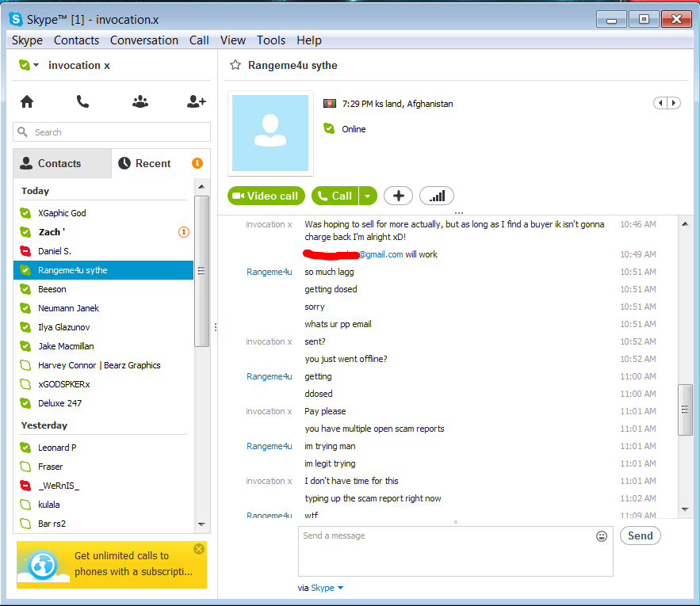The image size is (700, 606).
Task: Click chat history scroll up arrow
Action: click(x=685, y=224)
